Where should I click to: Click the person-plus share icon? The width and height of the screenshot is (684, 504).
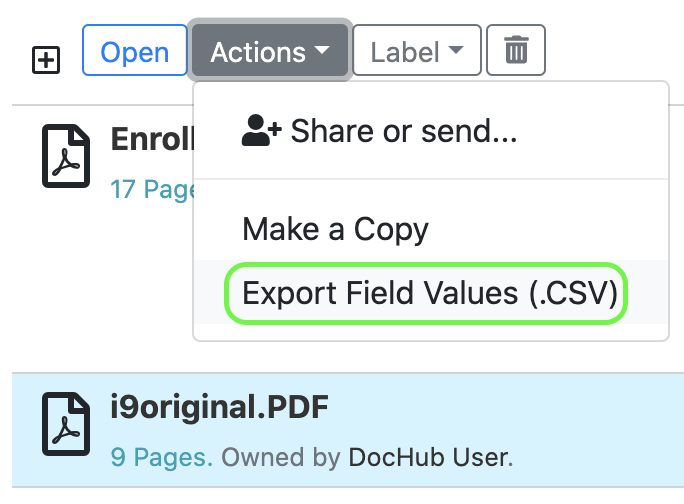coord(262,131)
